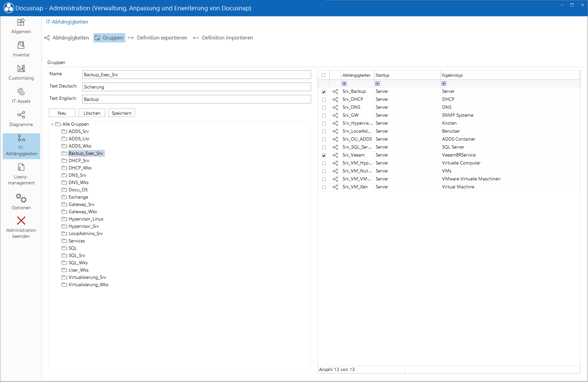
Task: Click dependency icon of Srv_Veeam row
Action: (x=335, y=155)
